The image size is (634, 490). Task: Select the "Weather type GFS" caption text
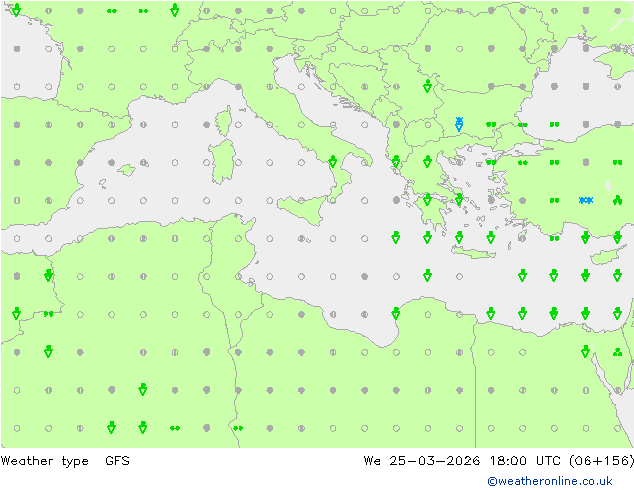(65, 460)
